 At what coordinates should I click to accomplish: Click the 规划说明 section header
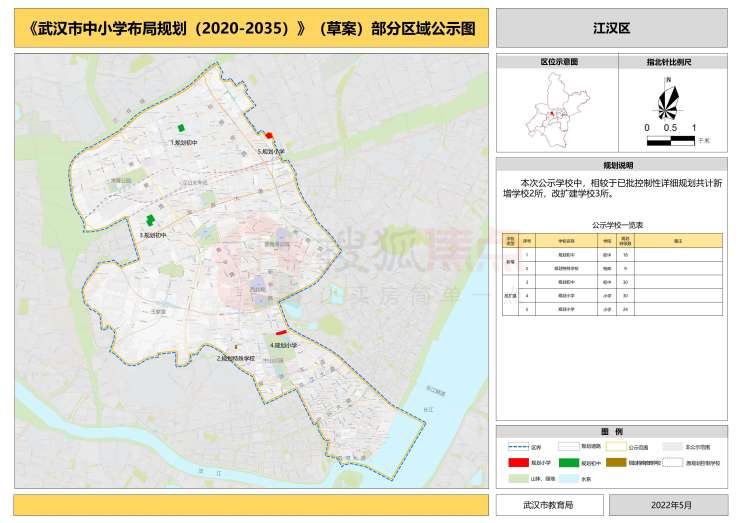[611, 164]
